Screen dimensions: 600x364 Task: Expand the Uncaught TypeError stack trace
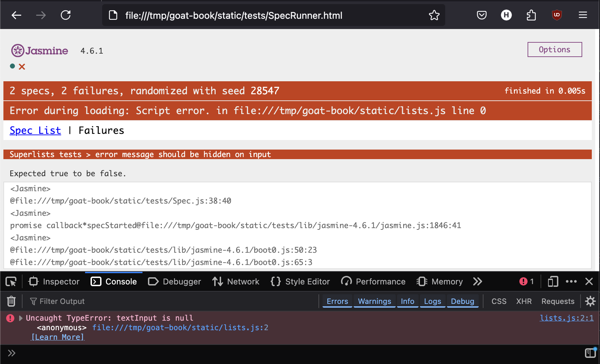point(21,318)
